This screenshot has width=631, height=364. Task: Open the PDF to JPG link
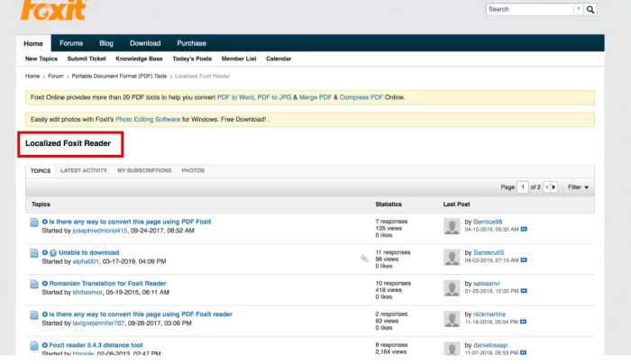coord(274,97)
